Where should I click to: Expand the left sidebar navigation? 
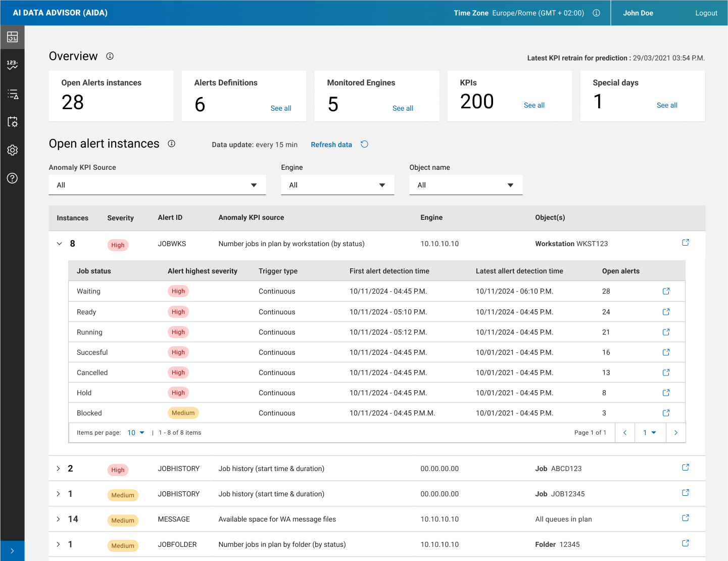[12, 551]
